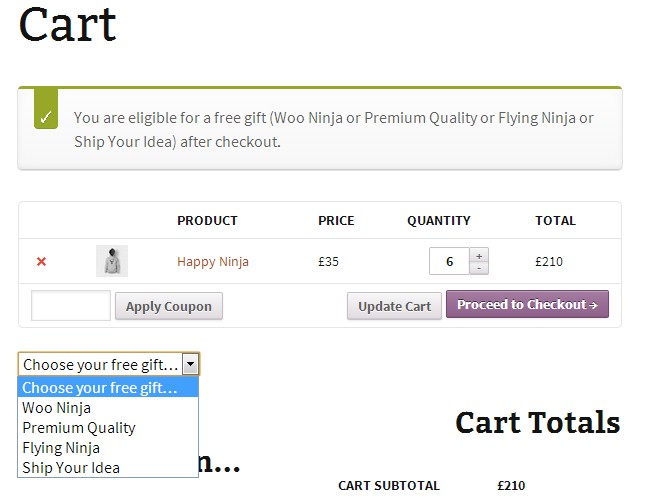Viewport: 651px width, 503px height.
Task: Increase quantity with the plus button
Action: point(480,255)
